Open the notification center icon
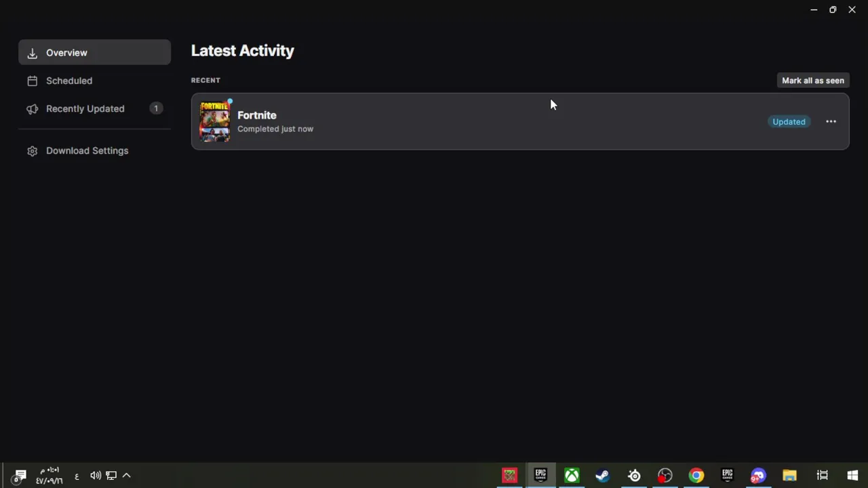 coord(19,476)
